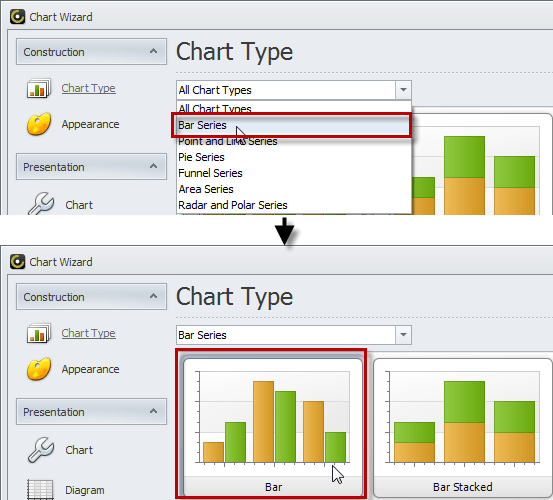The width and height of the screenshot is (553, 500).
Task: Click the Diagram grid icon
Action: tap(40, 489)
